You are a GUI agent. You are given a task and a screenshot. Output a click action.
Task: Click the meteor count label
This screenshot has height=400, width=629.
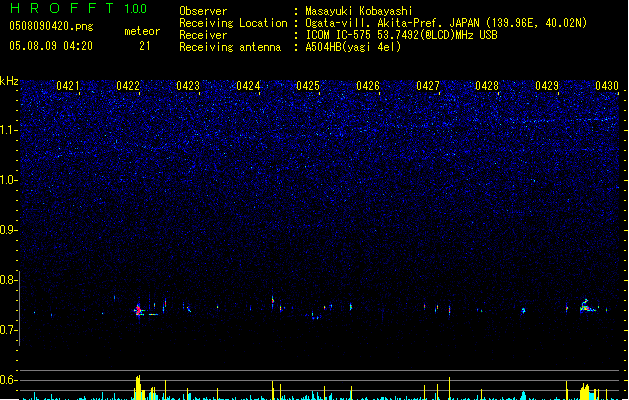tap(142, 31)
